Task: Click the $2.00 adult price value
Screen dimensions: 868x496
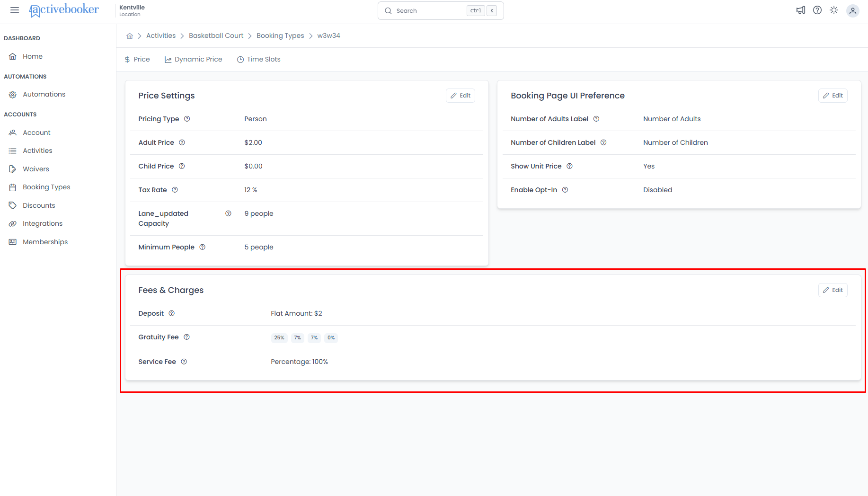Action: [x=253, y=142]
